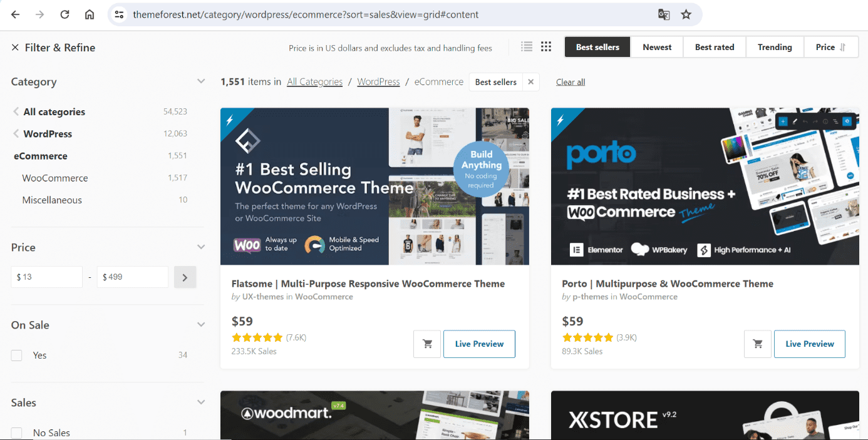Visit UX-themes author profile
This screenshot has height=440, width=868.
[263, 297]
